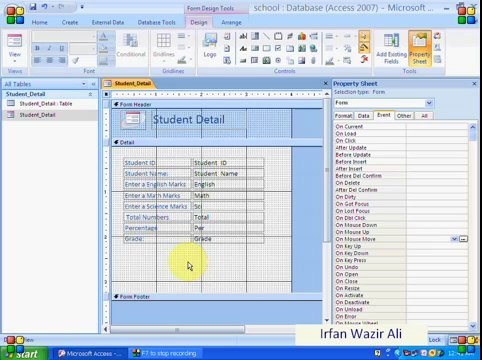Select the Attachment control tool

tap(313, 60)
